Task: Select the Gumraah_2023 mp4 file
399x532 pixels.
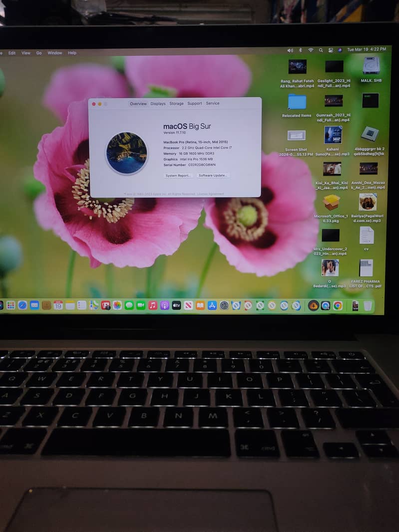Action: [x=333, y=101]
